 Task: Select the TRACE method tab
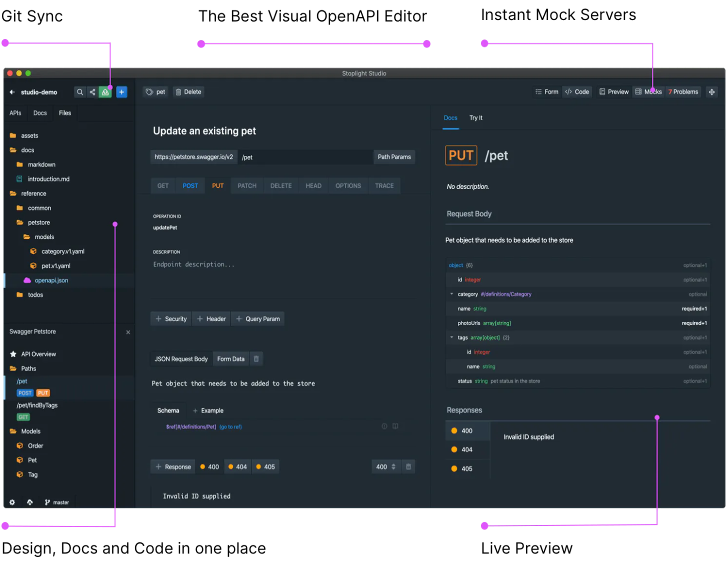(384, 186)
